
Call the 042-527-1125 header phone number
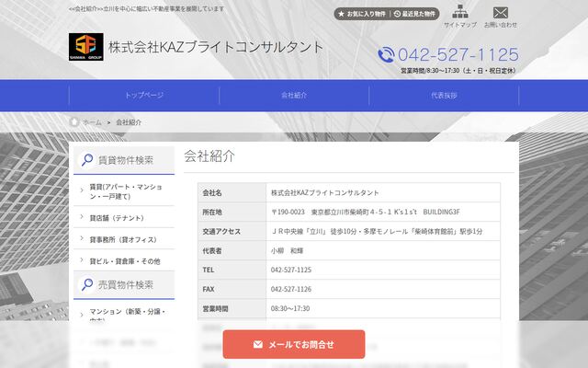pos(458,55)
